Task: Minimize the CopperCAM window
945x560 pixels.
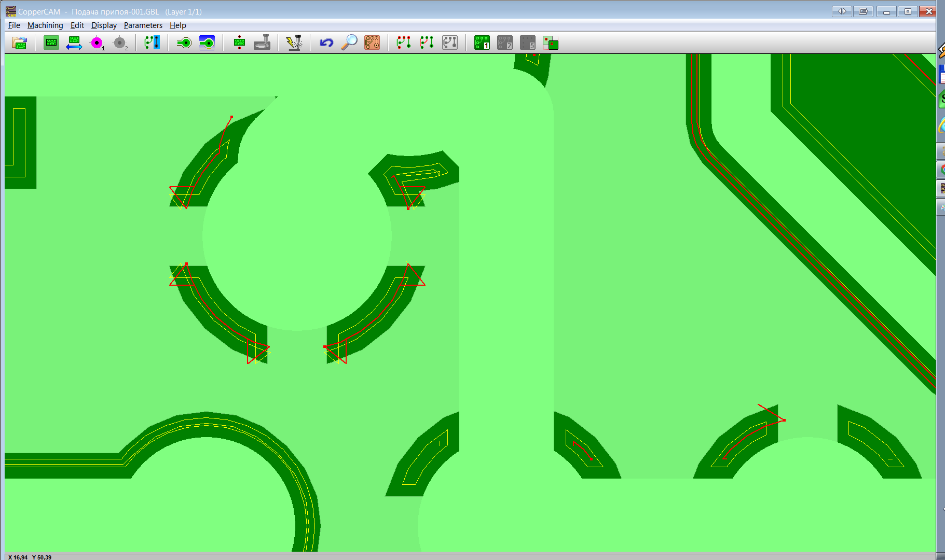Action: (x=886, y=11)
